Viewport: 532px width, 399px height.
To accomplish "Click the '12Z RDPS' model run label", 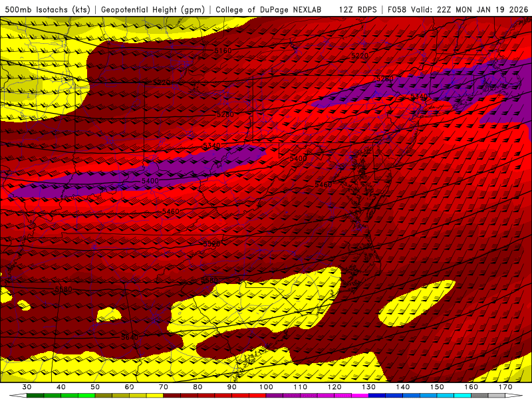I will (x=359, y=9).
